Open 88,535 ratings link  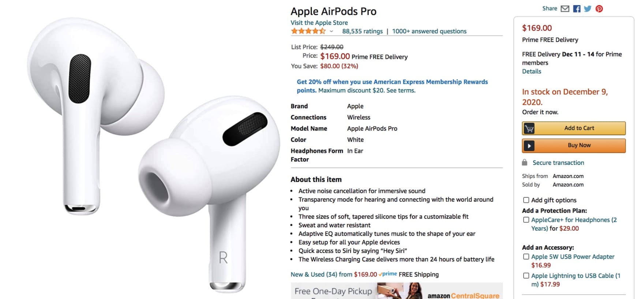coord(362,31)
